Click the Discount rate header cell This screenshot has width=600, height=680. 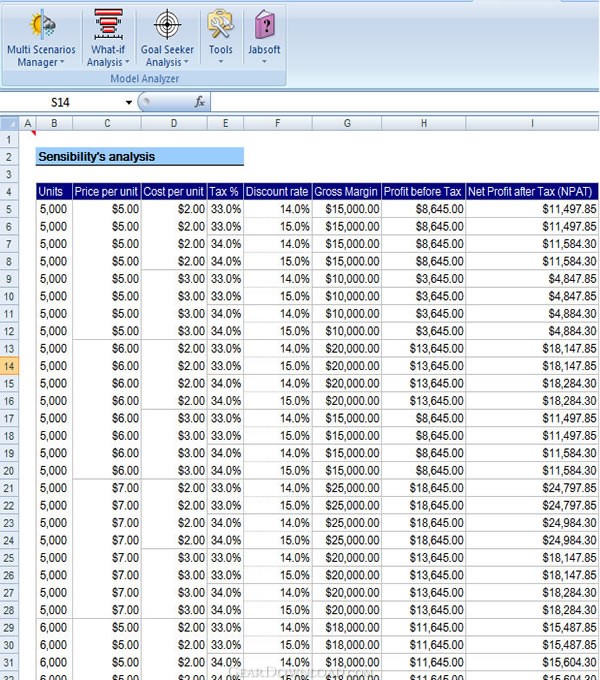[277, 192]
